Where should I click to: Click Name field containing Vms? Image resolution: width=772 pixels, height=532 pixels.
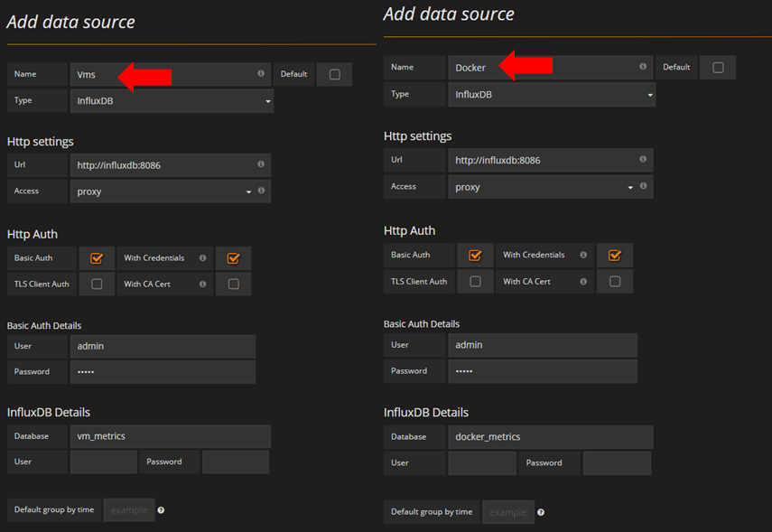pos(171,74)
